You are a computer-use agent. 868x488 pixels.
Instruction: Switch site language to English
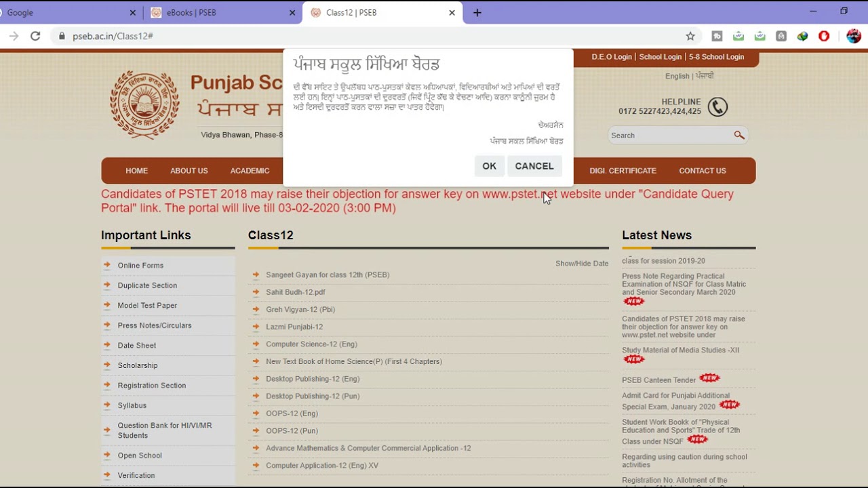pyautogui.click(x=677, y=77)
